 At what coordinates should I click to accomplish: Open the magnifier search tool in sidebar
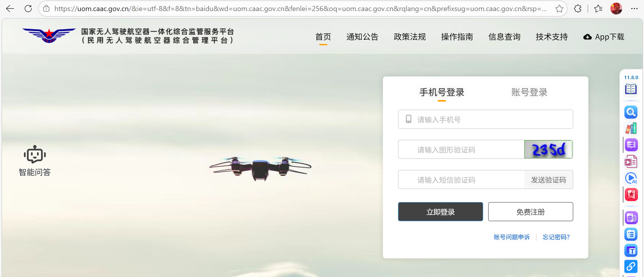[631, 112]
